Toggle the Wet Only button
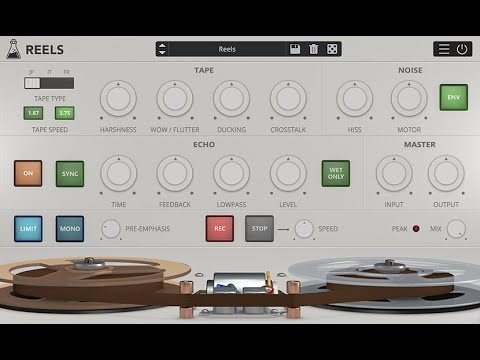Screen dimensions: 480x360 point(336,173)
